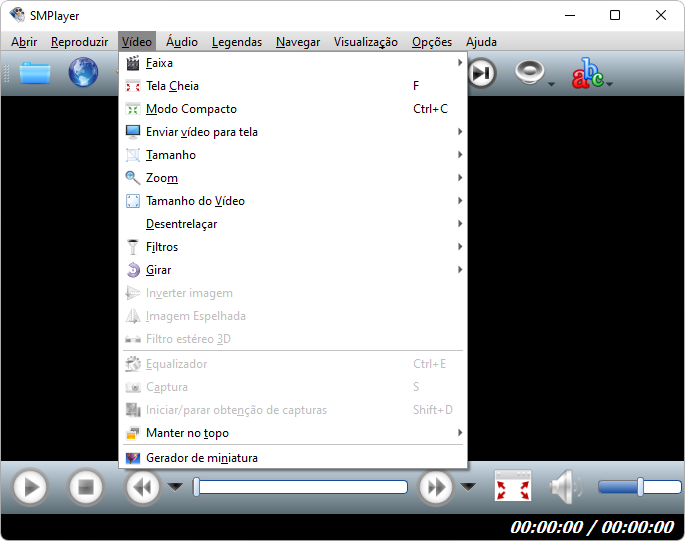685x541 pixels.
Task: Maximize the SMPlayer window
Action: 615,15
